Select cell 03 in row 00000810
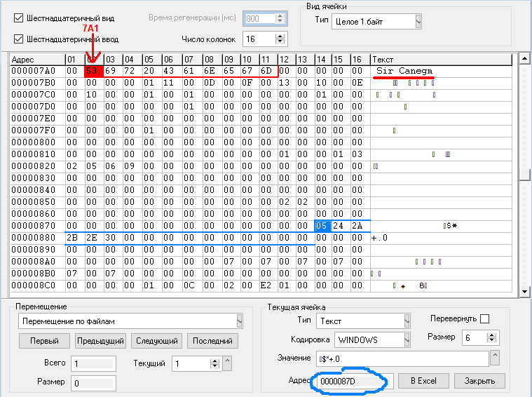The image size is (532, 397). [360, 154]
